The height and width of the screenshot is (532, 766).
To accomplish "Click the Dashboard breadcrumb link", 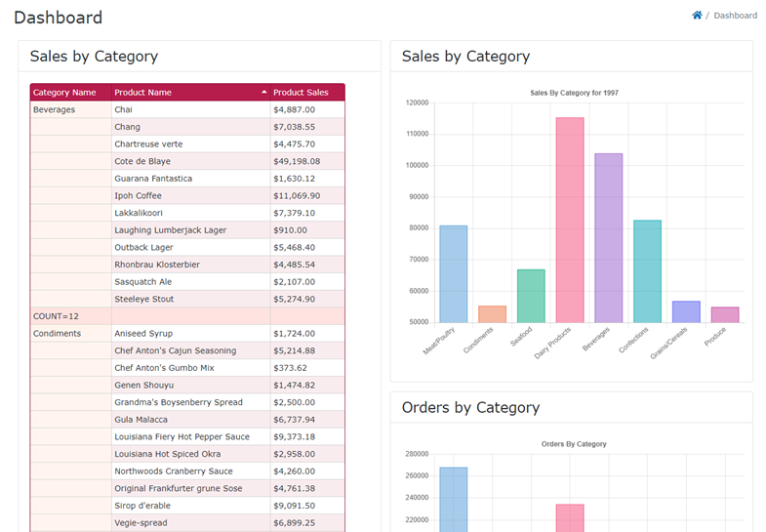I will [735, 16].
